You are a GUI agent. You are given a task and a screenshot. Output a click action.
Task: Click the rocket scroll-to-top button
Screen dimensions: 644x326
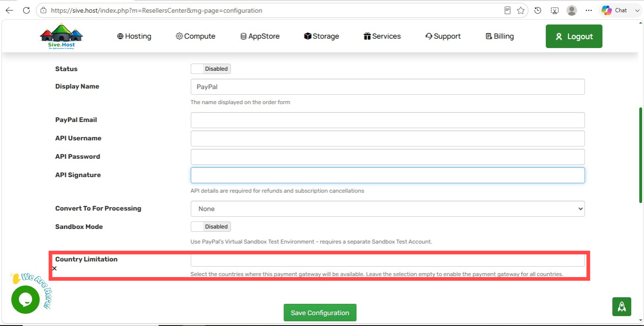tap(622, 307)
